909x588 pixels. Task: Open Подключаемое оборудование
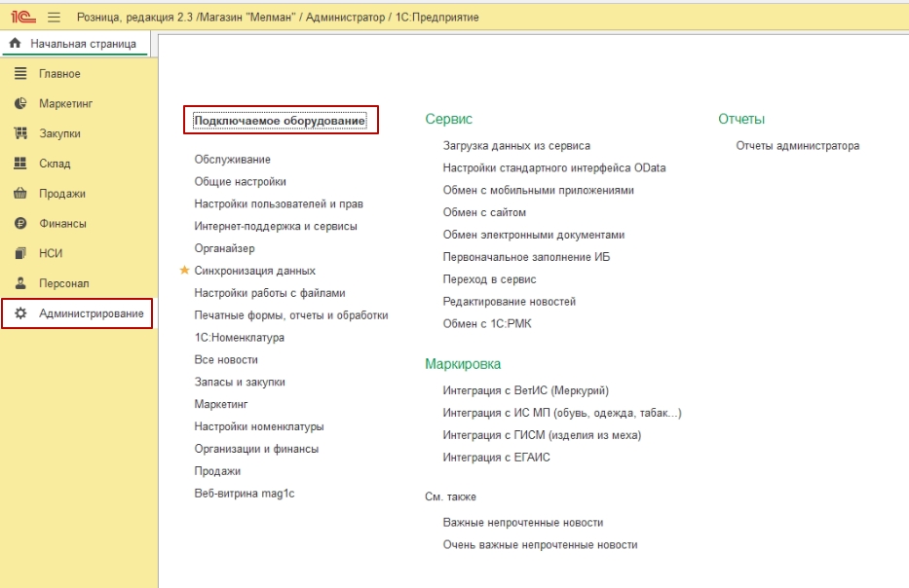pos(280,121)
